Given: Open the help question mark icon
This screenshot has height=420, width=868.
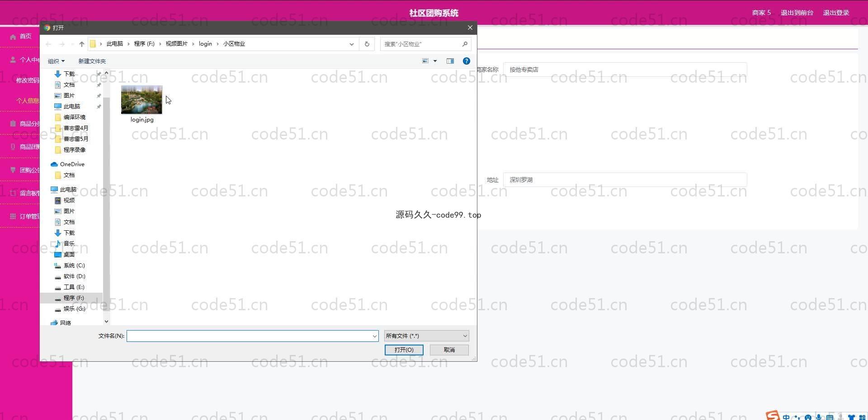Looking at the screenshot, I should point(467,61).
